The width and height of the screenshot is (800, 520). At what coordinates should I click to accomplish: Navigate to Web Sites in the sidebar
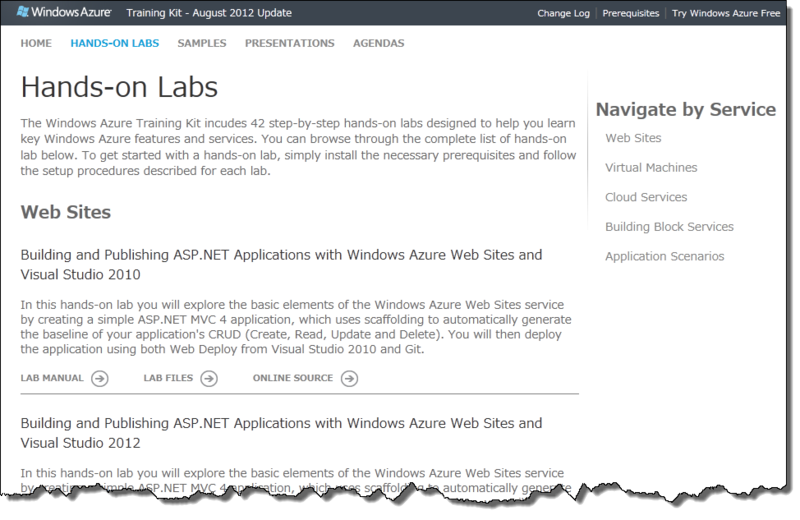(633, 138)
